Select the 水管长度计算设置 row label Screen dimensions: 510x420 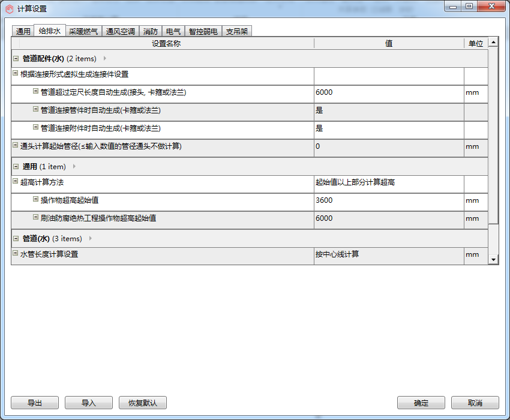coord(49,254)
